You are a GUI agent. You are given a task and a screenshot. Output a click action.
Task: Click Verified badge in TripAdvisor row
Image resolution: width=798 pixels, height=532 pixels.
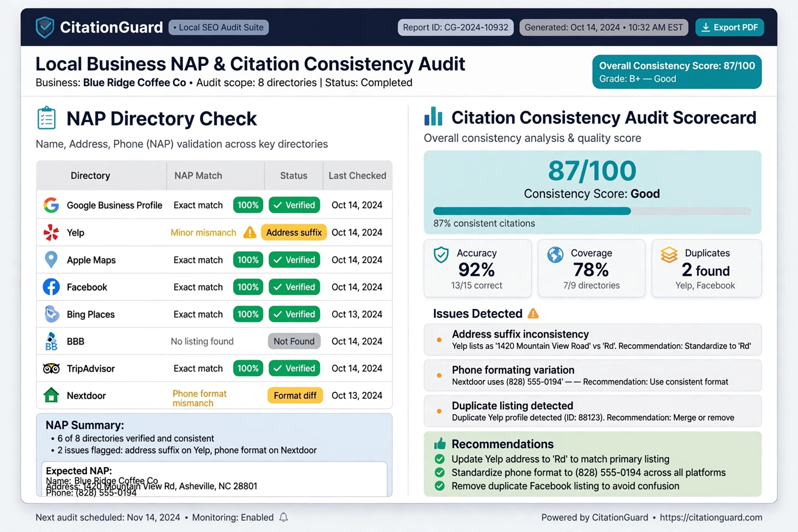pyautogui.click(x=294, y=368)
